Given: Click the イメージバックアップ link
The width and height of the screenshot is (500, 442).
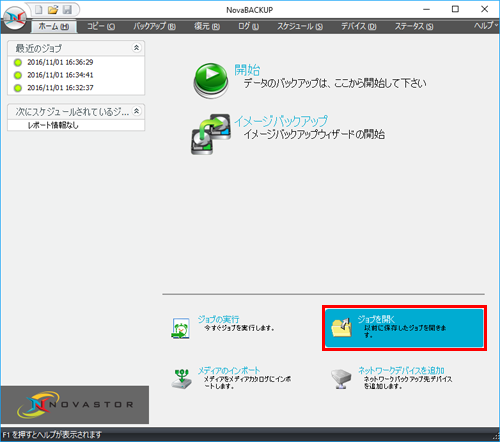Looking at the screenshot, I should click(x=281, y=121).
